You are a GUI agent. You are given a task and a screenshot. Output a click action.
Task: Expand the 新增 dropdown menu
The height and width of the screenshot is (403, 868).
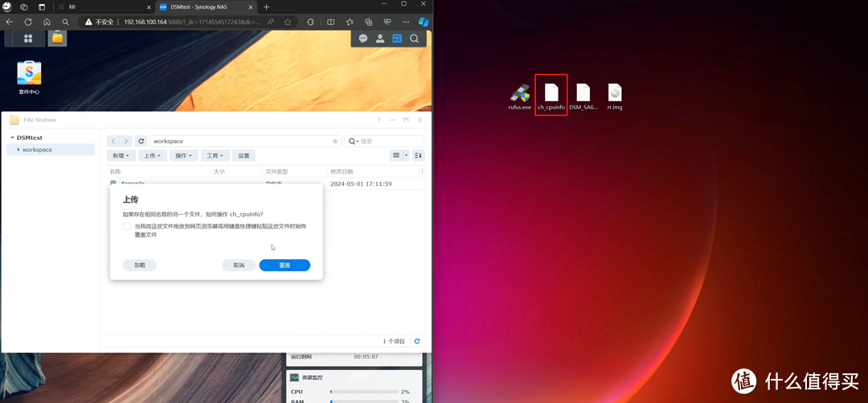(x=121, y=155)
